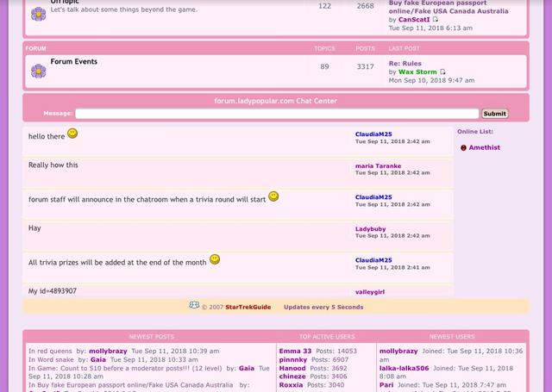Click 'Mon Sep 10, 2018 9:47 am' timestamp
Image resolution: width=552 pixels, height=392 pixels.
[431, 80]
